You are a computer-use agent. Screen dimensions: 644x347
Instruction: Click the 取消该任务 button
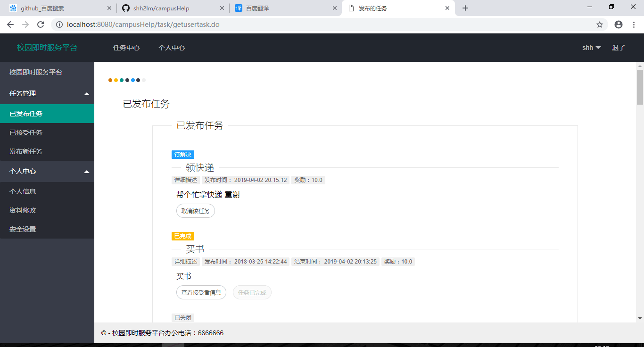(x=195, y=211)
